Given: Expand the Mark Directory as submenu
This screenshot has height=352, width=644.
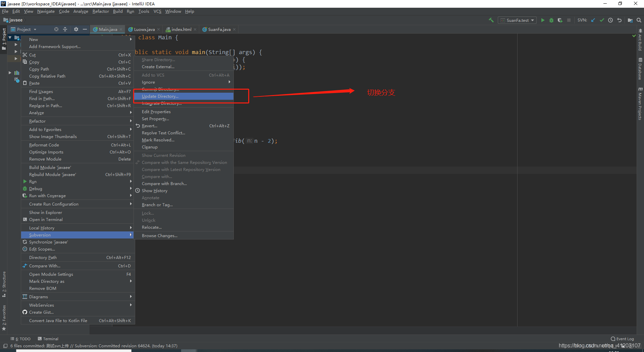Looking at the screenshot, I should click(x=78, y=281).
